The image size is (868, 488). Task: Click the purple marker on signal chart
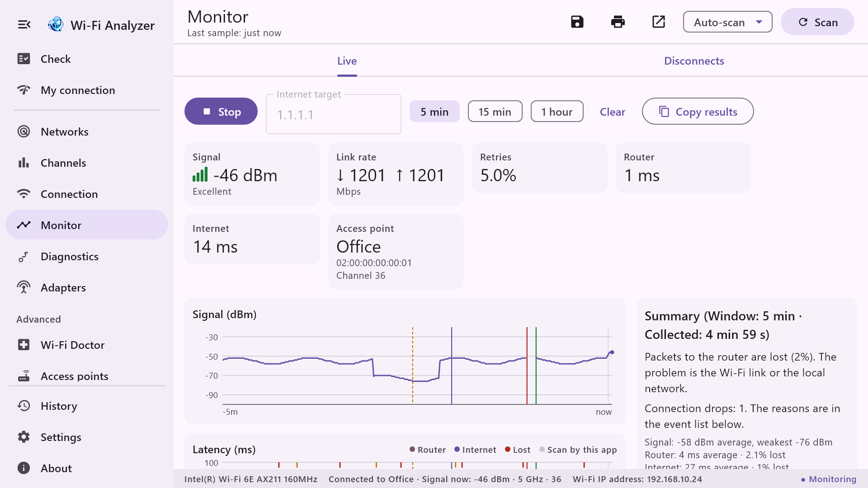click(x=452, y=366)
